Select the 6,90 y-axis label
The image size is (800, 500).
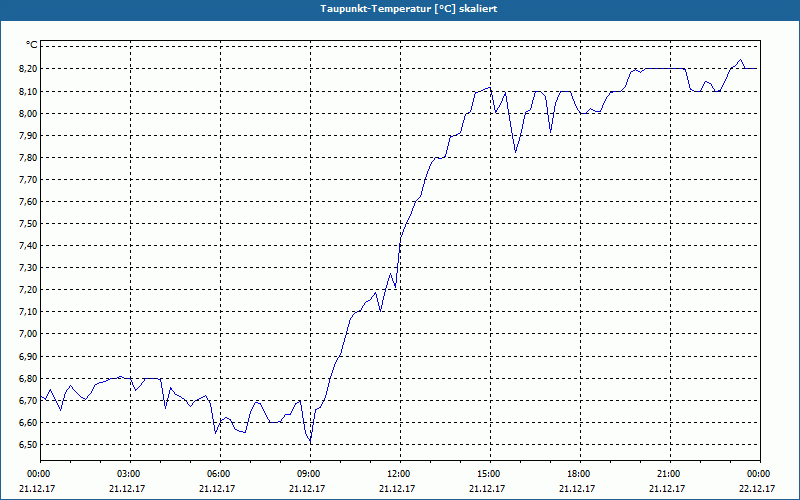click(x=28, y=356)
